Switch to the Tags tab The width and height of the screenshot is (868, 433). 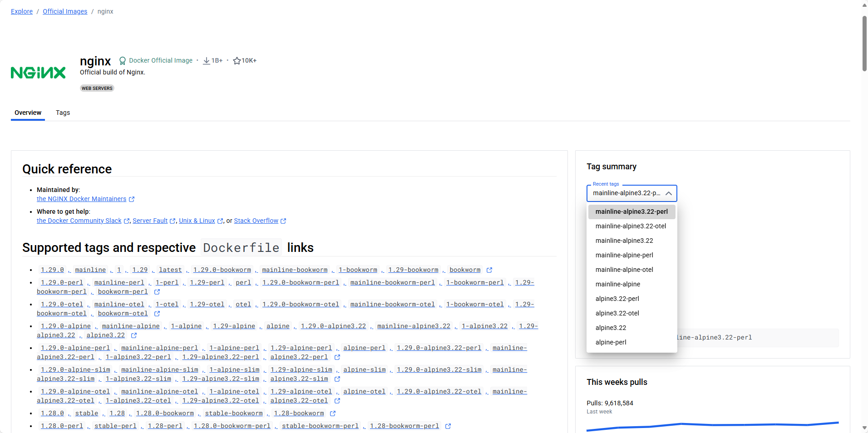tap(63, 113)
